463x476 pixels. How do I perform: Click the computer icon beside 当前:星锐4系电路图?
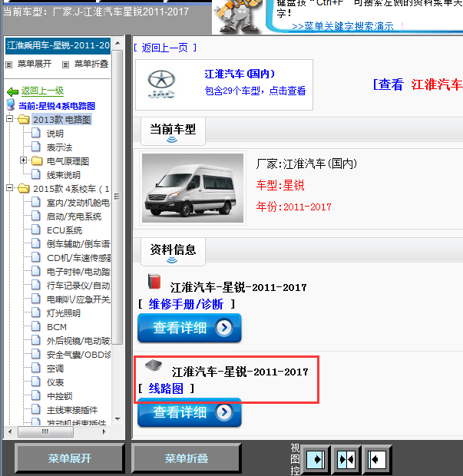tap(11, 104)
